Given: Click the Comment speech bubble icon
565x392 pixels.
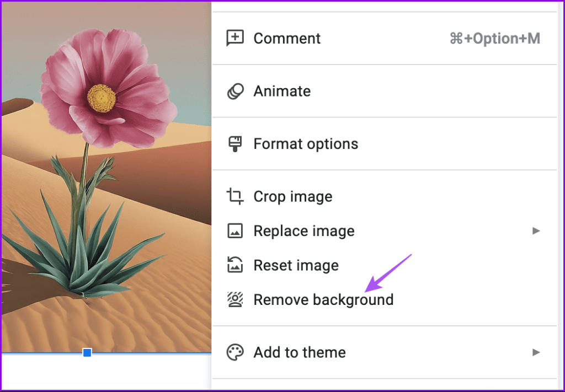Looking at the screenshot, I should coord(235,38).
